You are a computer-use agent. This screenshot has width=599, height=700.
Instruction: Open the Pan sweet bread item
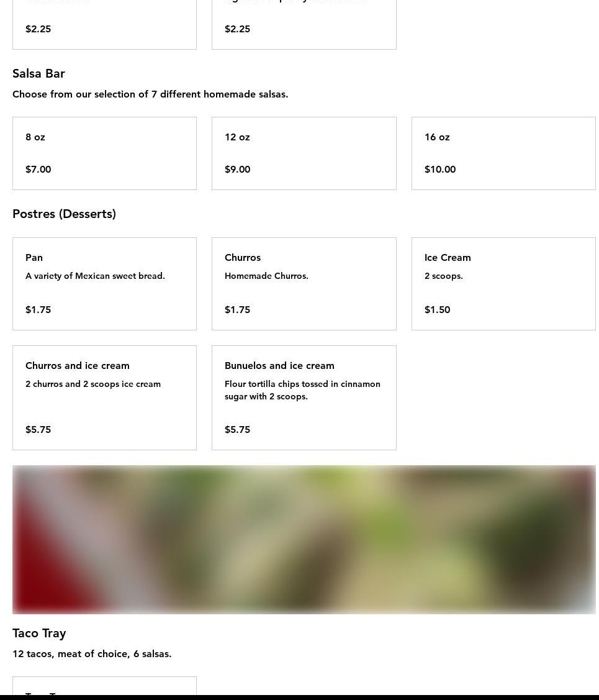coord(104,283)
